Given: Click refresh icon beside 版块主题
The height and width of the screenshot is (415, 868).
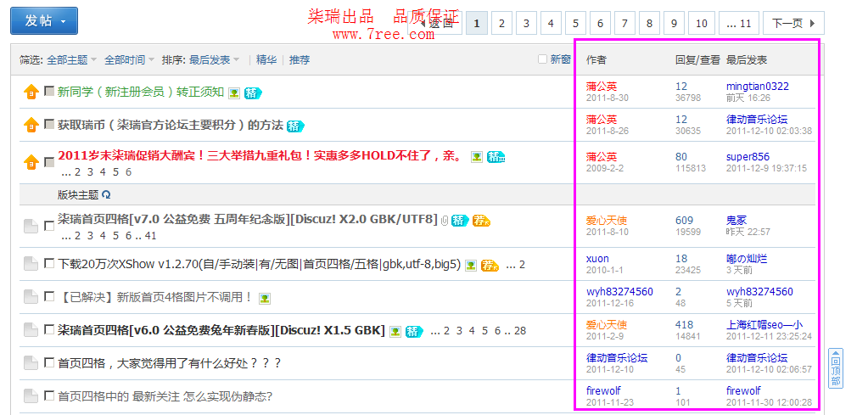Looking at the screenshot, I should 106,195.
